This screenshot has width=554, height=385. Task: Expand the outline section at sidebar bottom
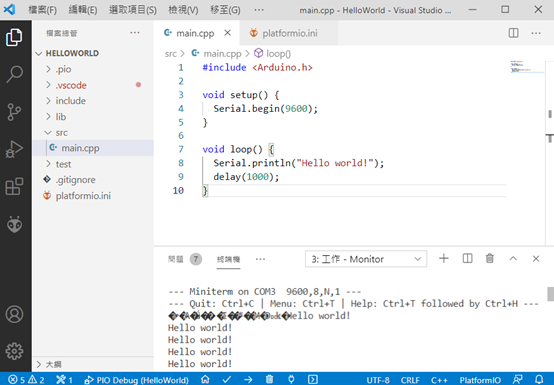coord(49,364)
